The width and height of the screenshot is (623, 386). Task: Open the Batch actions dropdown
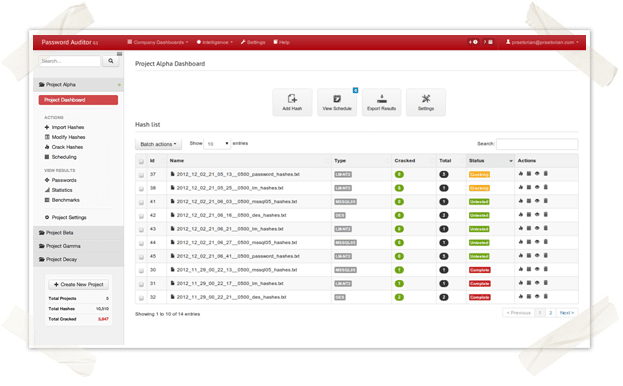pos(158,144)
